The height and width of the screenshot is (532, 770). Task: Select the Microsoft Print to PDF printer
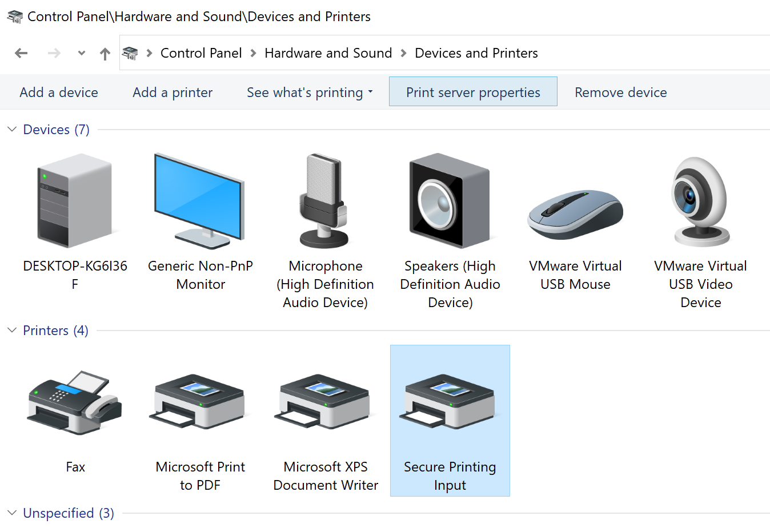[200, 402]
